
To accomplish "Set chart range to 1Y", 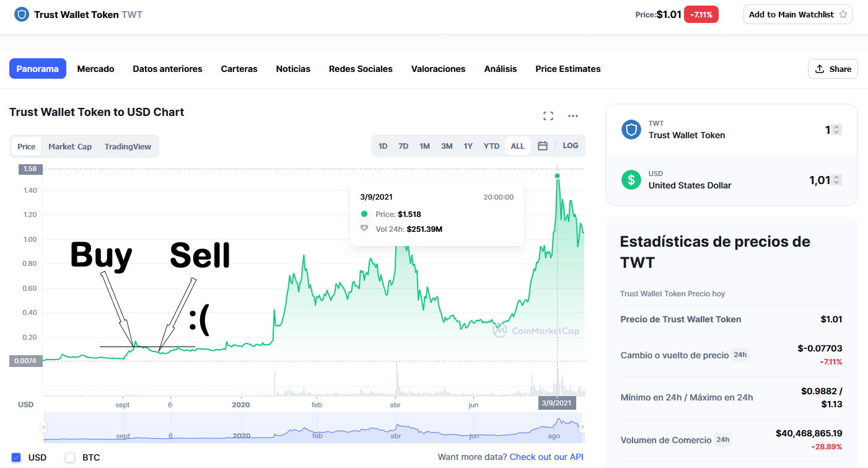I will [x=468, y=146].
